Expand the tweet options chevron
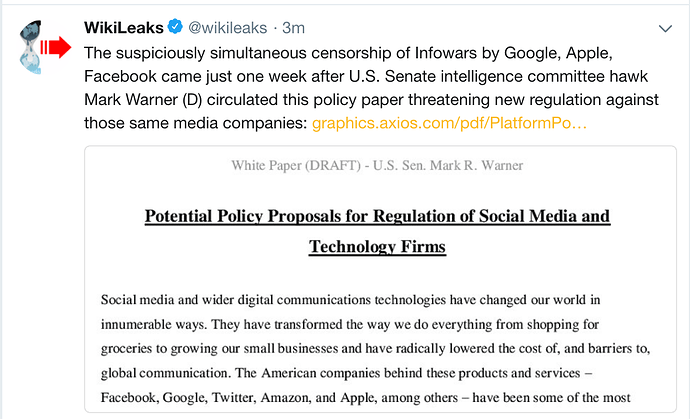This screenshot has height=419, width=690. point(666,27)
